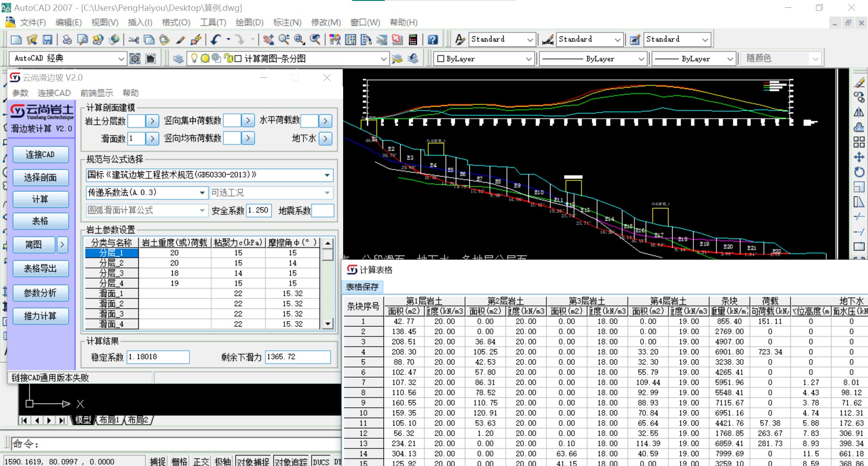Open the DesignCenter icon
This screenshot has width=868, height=466.
[x=350, y=40]
